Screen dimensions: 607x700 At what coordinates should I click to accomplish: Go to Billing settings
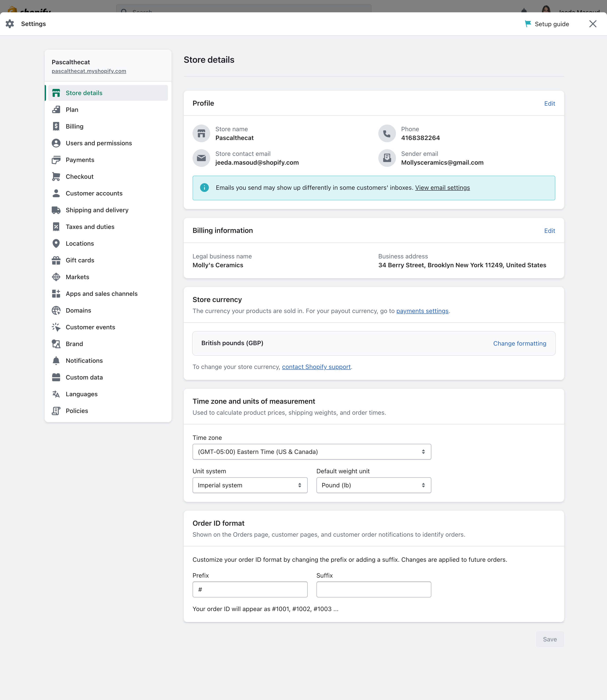[x=108, y=126]
